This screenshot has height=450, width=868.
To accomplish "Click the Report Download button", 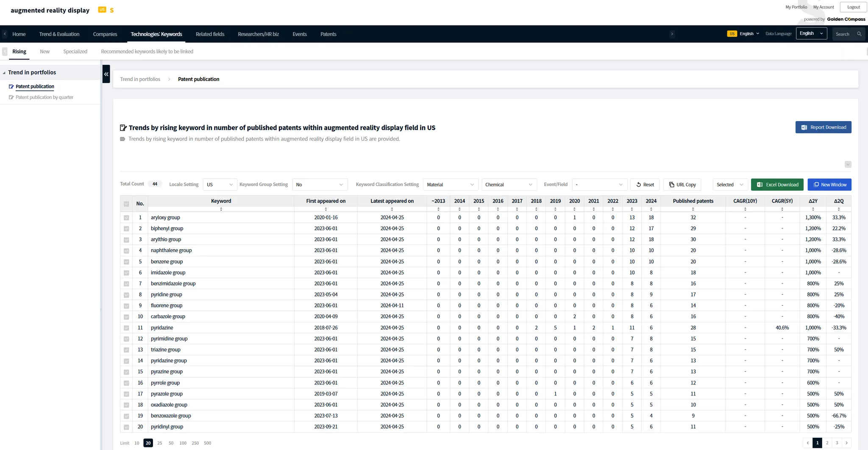I will [x=823, y=127].
